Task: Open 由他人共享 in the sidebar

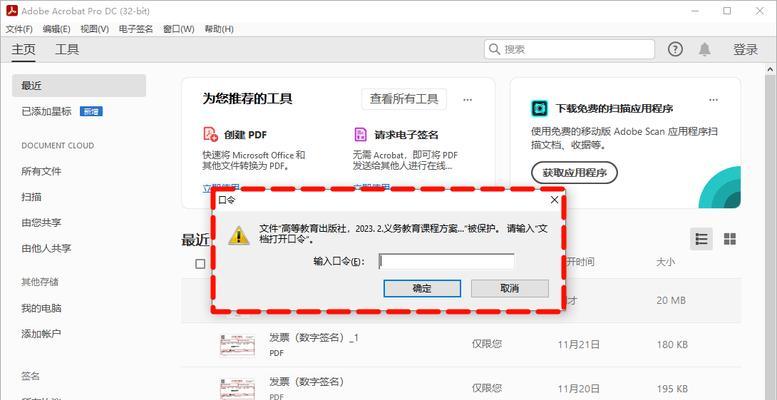Action: (x=46, y=248)
